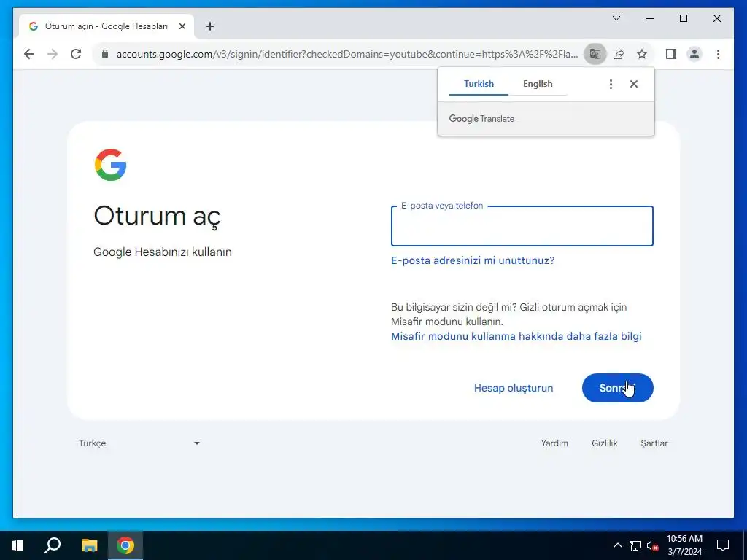Show hidden system tray icons
Image resolution: width=747 pixels, height=560 pixels.
pyautogui.click(x=617, y=545)
